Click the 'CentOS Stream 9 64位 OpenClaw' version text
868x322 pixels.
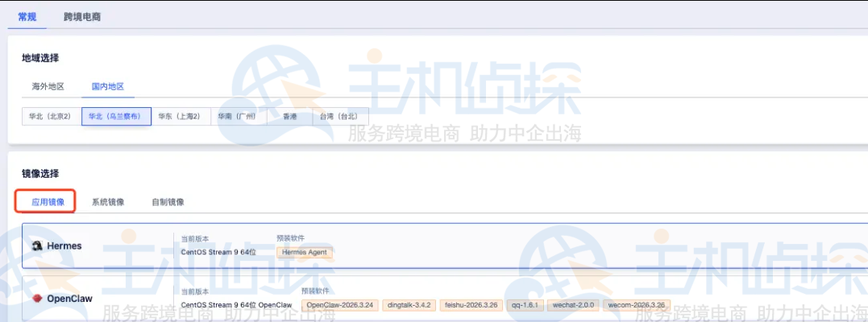point(236,305)
